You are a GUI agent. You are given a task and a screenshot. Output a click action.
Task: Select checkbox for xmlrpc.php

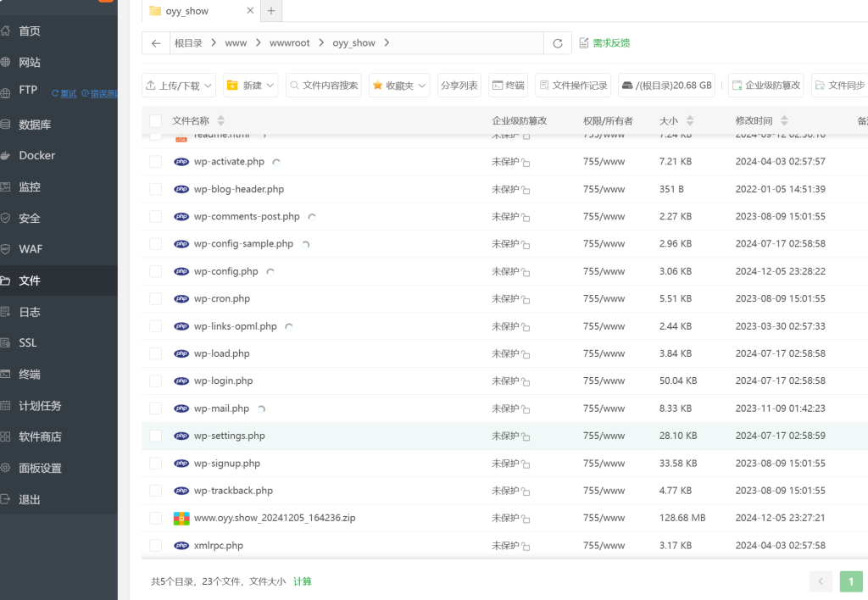156,545
